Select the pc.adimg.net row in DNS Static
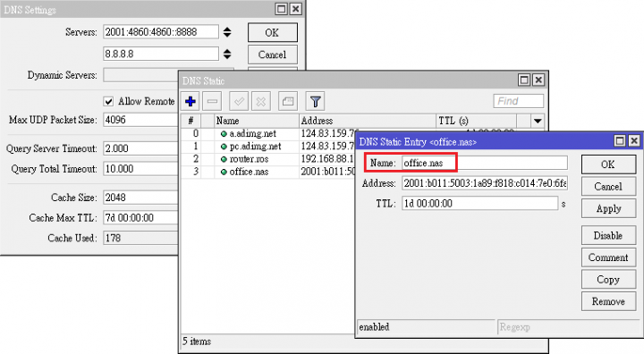644x354 pixels. coord(268,147)
